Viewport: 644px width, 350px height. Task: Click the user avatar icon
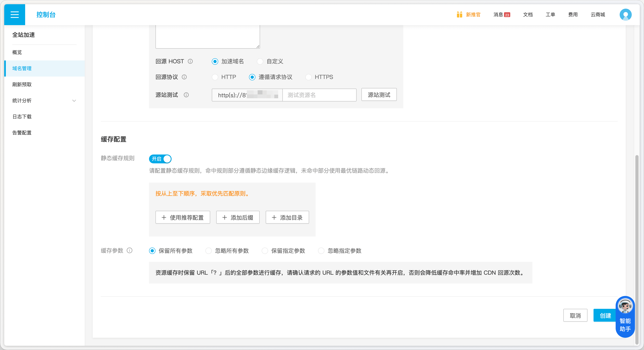pyautogui.click(x=625, y=14)
